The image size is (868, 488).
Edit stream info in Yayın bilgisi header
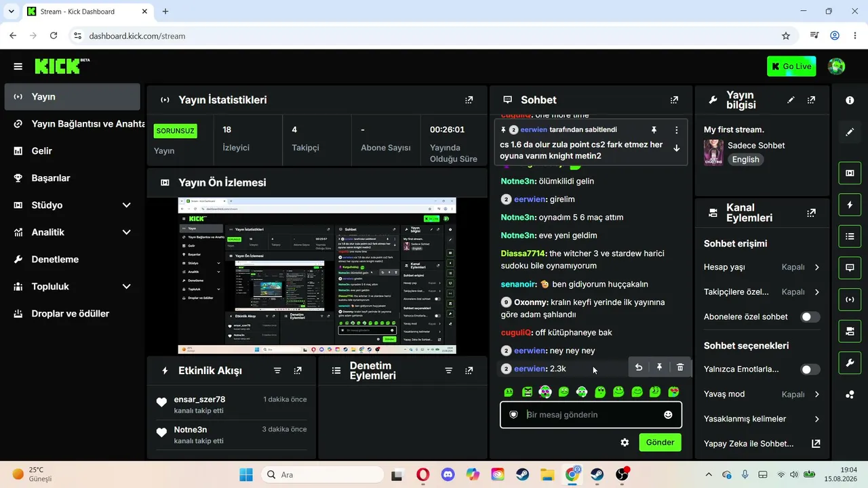tap(791, 100)
